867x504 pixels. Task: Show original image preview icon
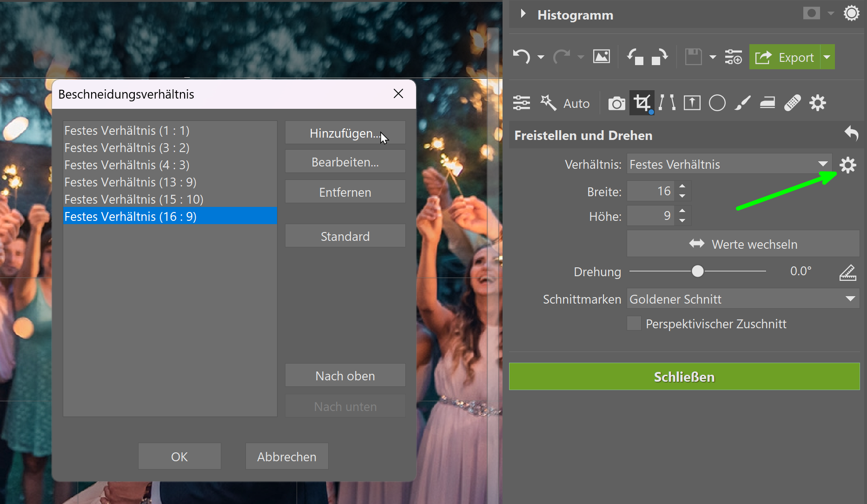[x=602, y=57]
